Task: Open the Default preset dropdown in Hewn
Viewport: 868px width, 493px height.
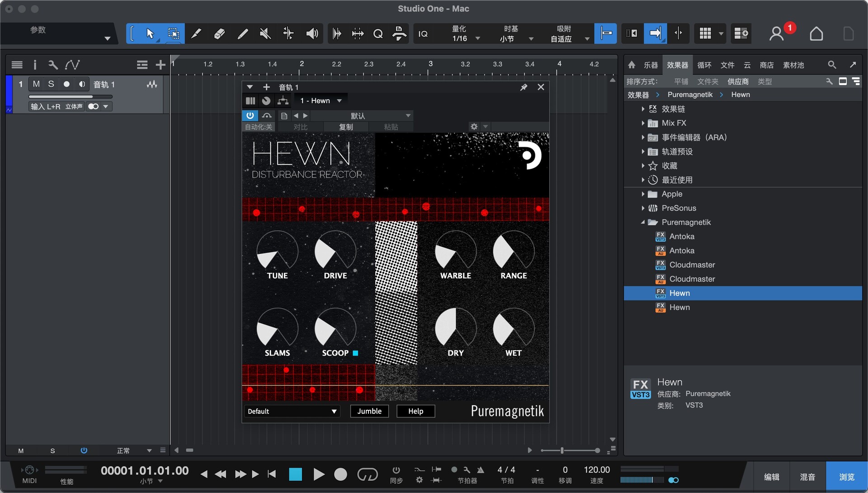Action: 292,412
